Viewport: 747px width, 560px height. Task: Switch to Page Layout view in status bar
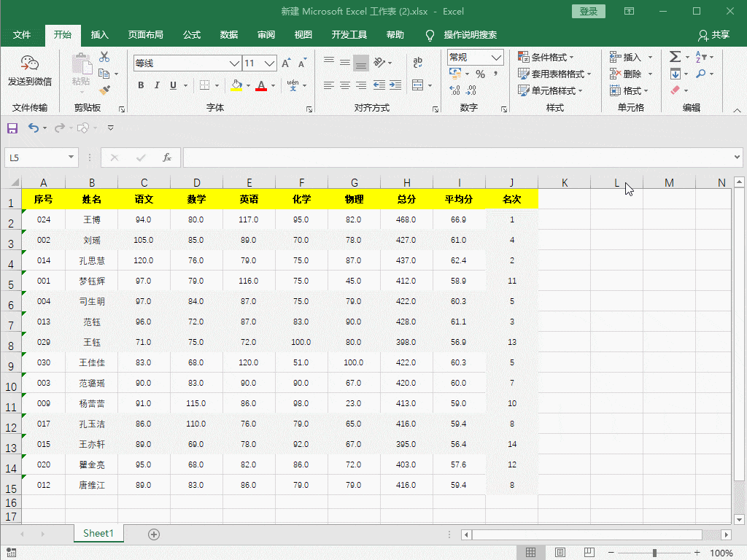[x=560, y=553]
